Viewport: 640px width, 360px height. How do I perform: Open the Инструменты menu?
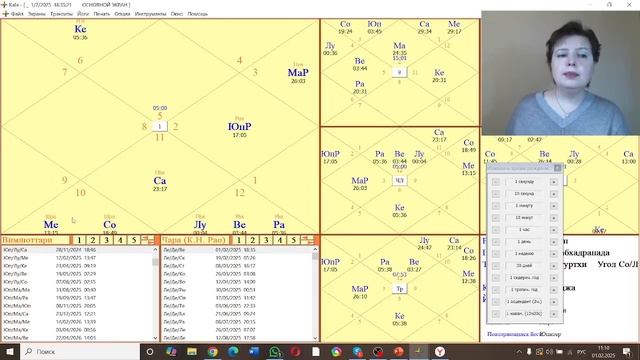point(150,14)
